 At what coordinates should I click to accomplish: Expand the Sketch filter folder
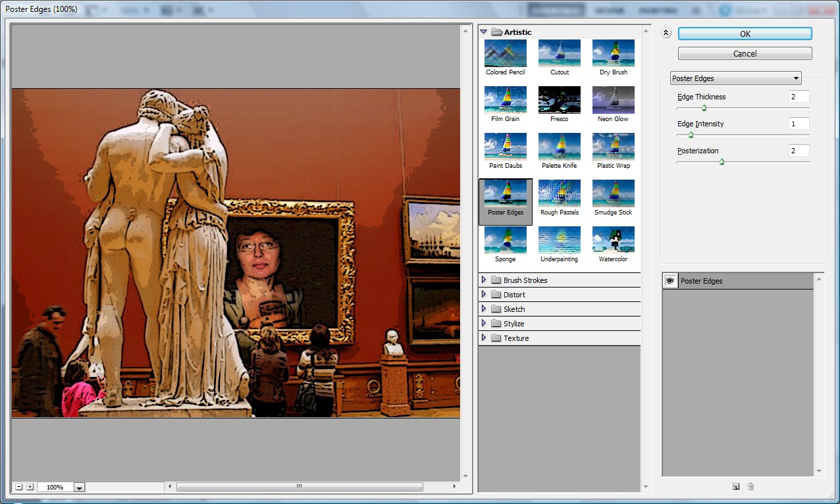[484, 309]
